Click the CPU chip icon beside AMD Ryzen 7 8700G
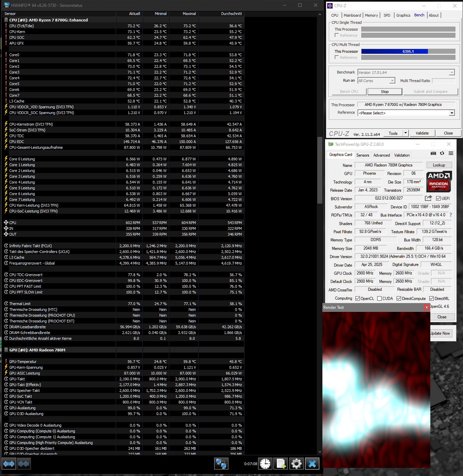Screen dimensions: 463x476 click(x=6, y=20)
